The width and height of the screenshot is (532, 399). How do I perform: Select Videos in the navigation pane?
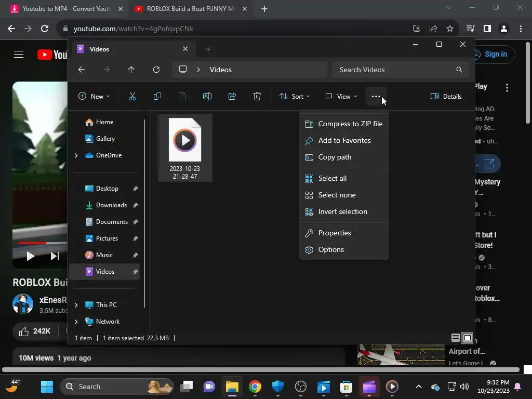tap(105, 272)
